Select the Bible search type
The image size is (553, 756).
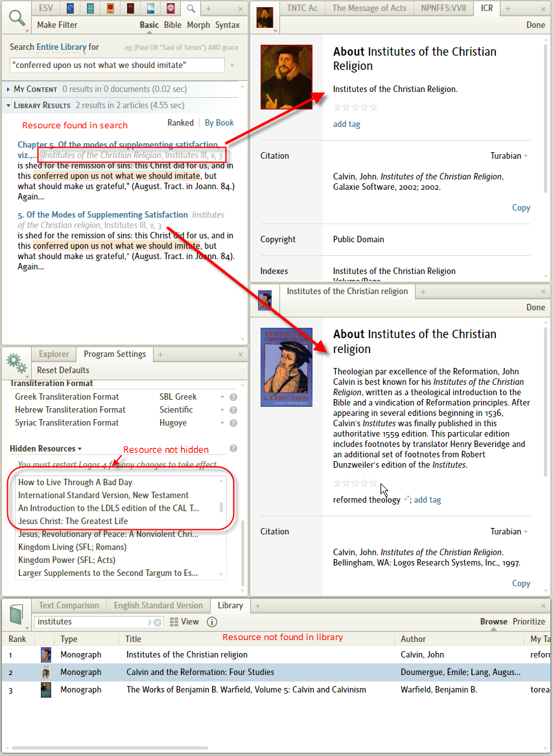click(x=172, y=25)
